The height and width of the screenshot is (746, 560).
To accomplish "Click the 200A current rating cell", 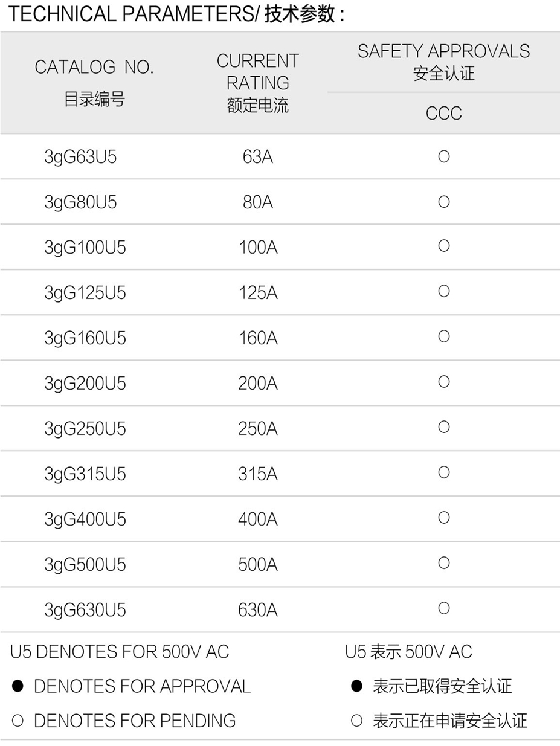I will pyautogui.click(x=258, y=383).
